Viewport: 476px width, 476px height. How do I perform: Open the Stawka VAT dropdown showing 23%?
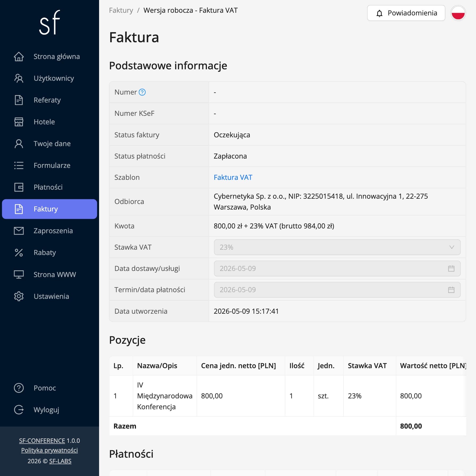337,247
